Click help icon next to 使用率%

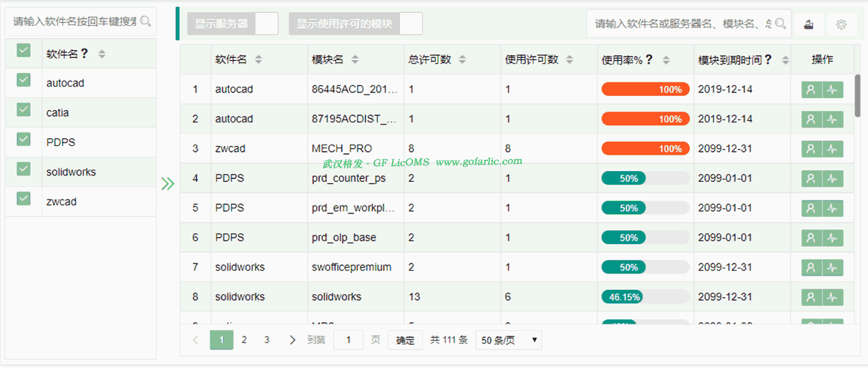pos(649,59)
